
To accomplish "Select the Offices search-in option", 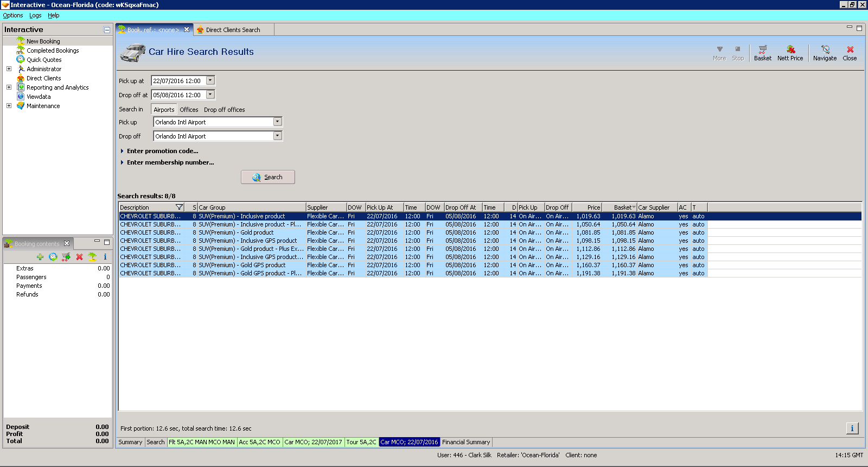I will [x=189, y=110].
